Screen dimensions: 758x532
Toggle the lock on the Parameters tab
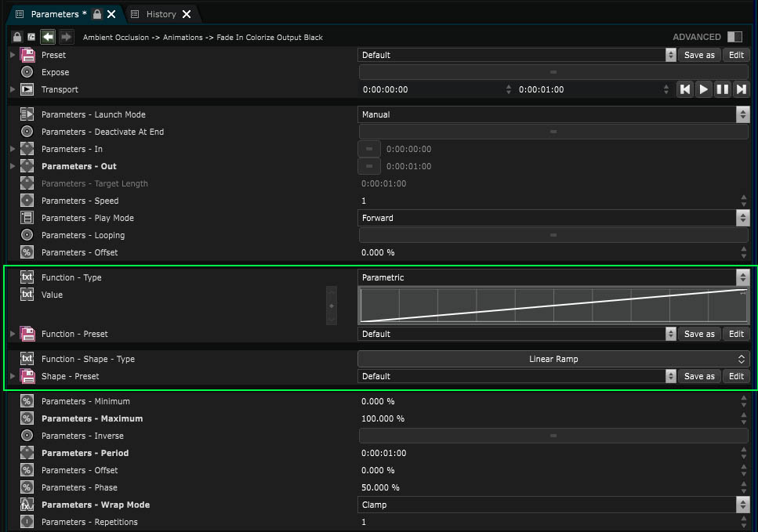pos(97,14)
